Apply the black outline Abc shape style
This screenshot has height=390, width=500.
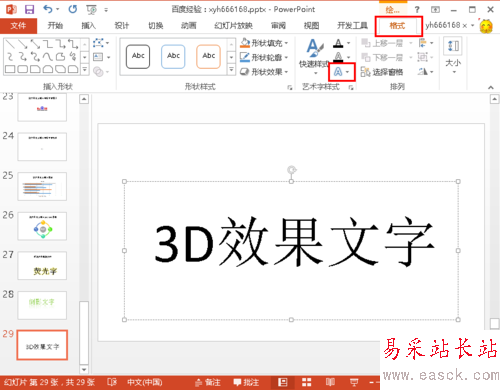[x=138, y=57]
